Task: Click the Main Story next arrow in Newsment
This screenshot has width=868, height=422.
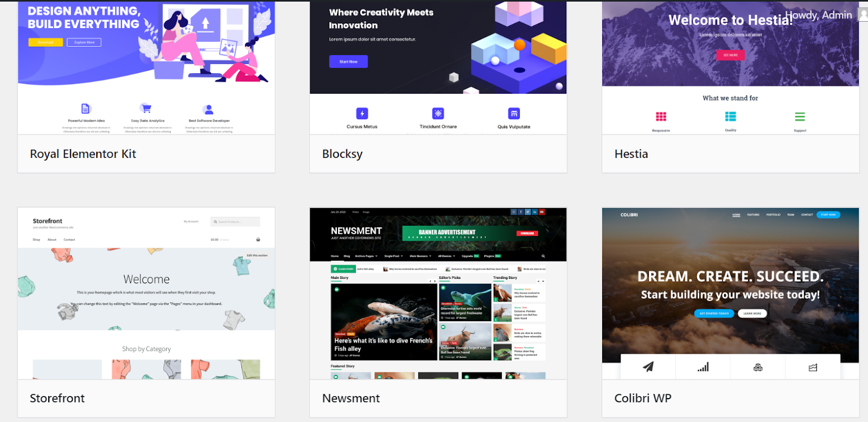Action: (x=435, y=282)
